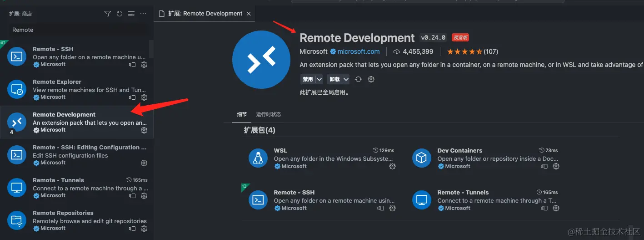Open Dev Containers extension in the pack
The height and width of the screenshot is (240, 644).
486,158
